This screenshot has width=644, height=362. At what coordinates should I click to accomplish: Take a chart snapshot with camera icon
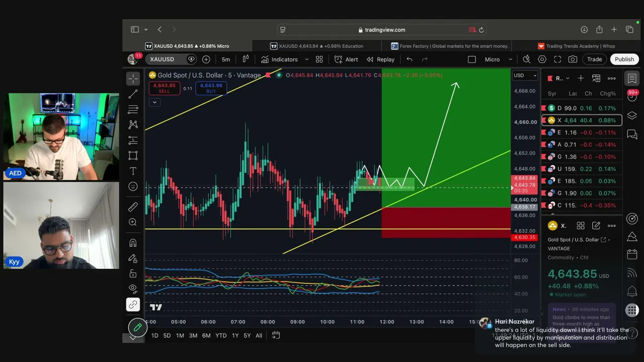[x=573, y=59]
